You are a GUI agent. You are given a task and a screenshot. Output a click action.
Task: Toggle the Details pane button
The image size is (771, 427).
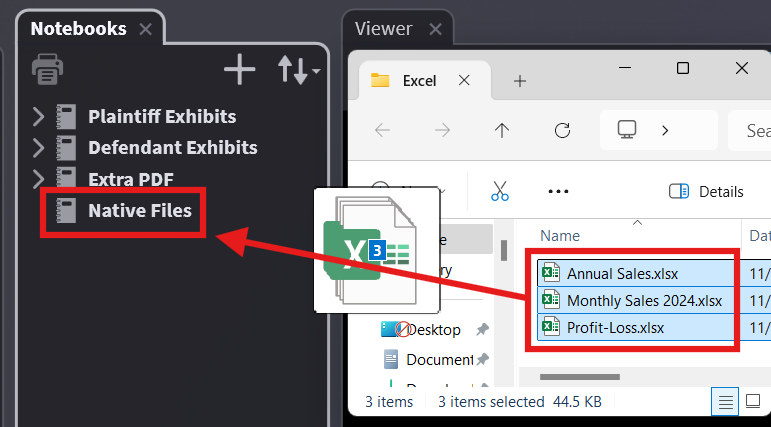pos(706,191)
